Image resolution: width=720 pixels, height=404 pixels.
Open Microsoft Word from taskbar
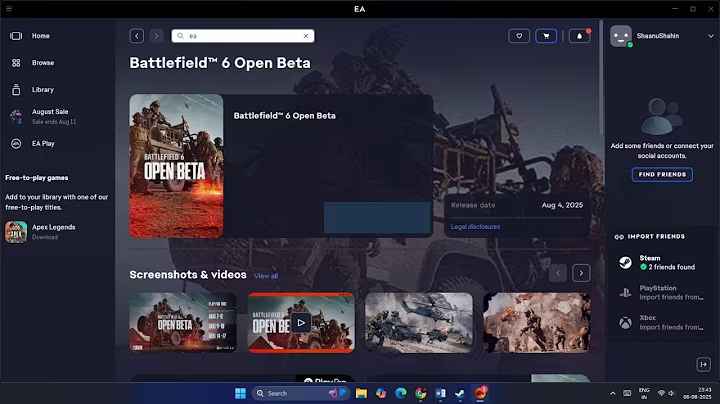click(x=440, y=393)
